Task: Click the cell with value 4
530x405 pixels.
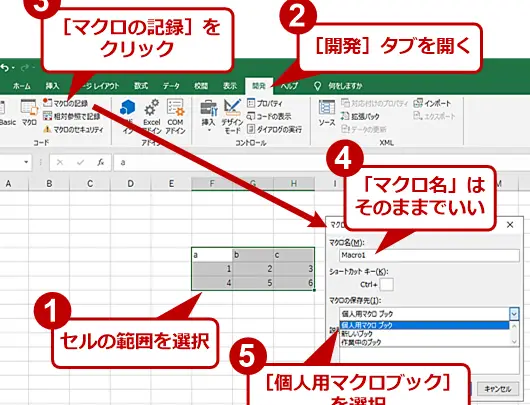Action: pyautogui.click(x=212, y=283)
